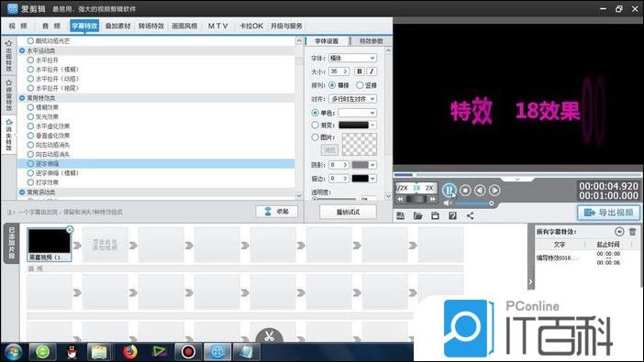Open the QQ penguin taskbar icon
Screen dimensions: 644x362
72,352
